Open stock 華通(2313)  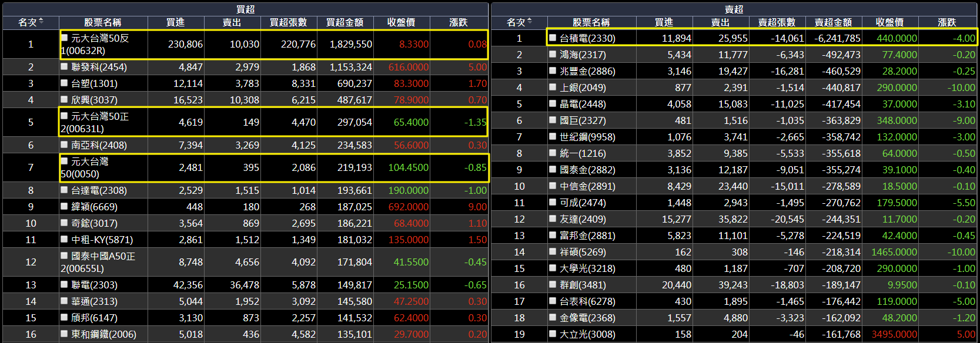click(x=94, y=301)
